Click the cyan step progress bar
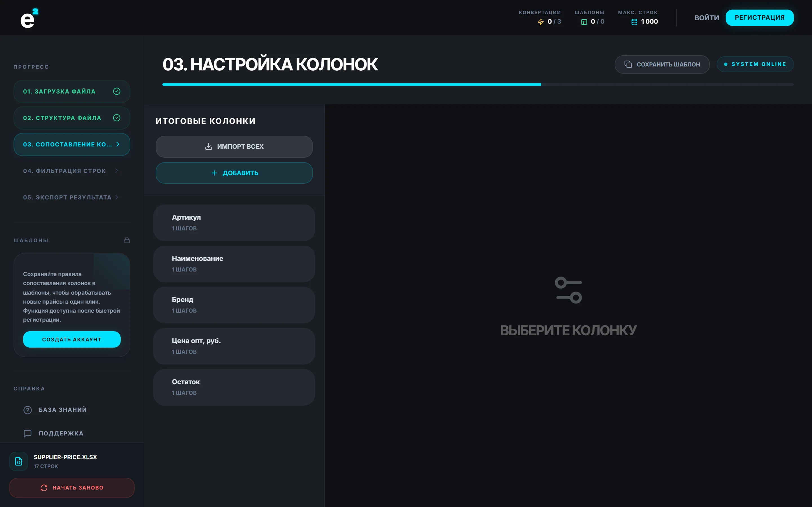 click(x=352, y=84)
